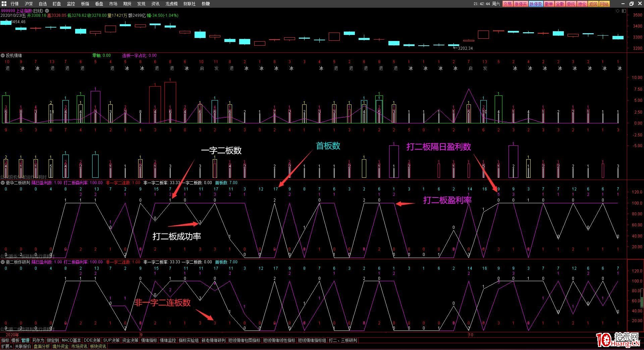Click the diamond icon at chart top-right
644x350 pixels.
pos(618,11)
